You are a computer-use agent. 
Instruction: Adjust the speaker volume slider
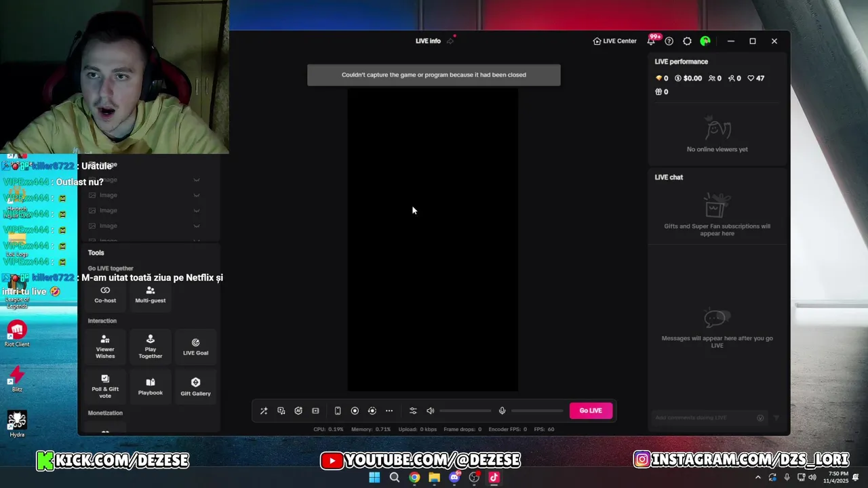(x=465, y=411)
